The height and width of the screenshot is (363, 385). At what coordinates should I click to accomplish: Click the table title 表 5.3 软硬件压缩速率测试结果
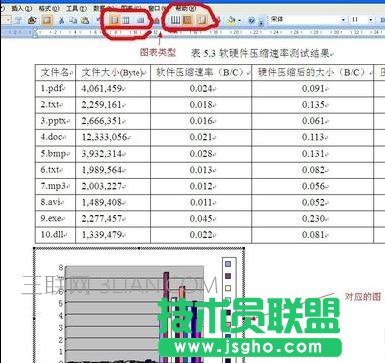[x=261, y=53]
